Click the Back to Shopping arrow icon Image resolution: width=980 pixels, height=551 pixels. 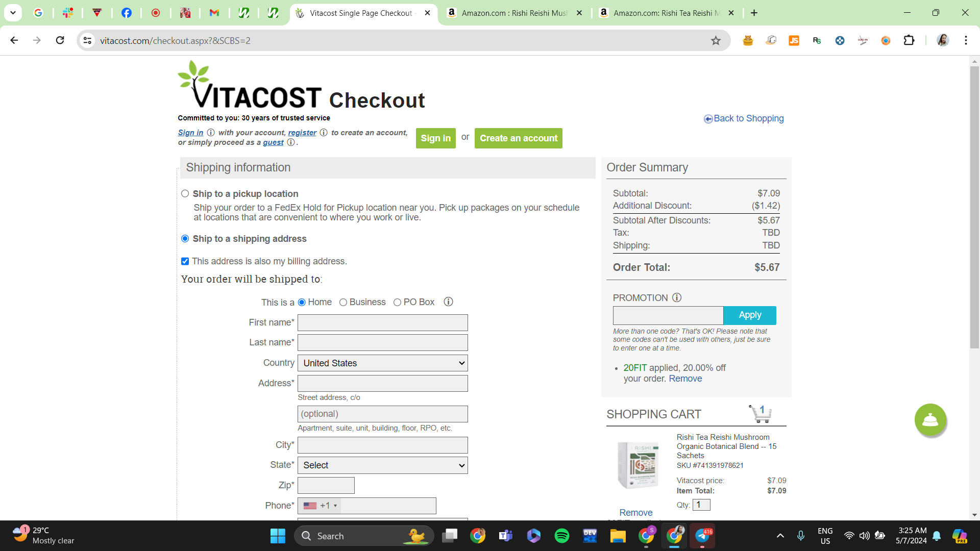pos(708,119)
